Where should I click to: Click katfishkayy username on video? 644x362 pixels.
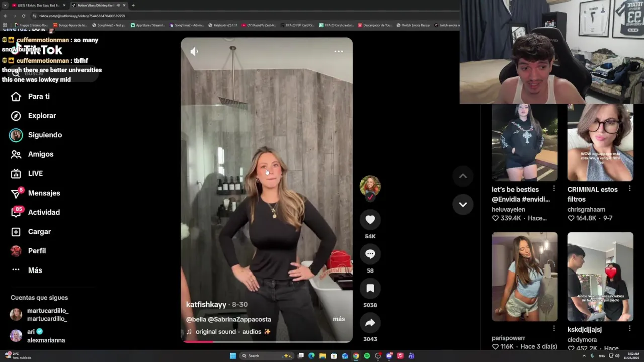coord(206,305)
